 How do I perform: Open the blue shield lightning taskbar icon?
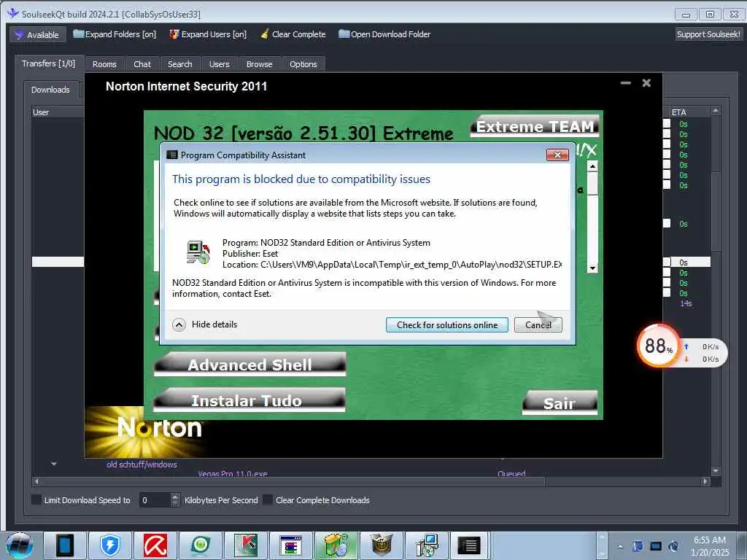coord(110,545)
